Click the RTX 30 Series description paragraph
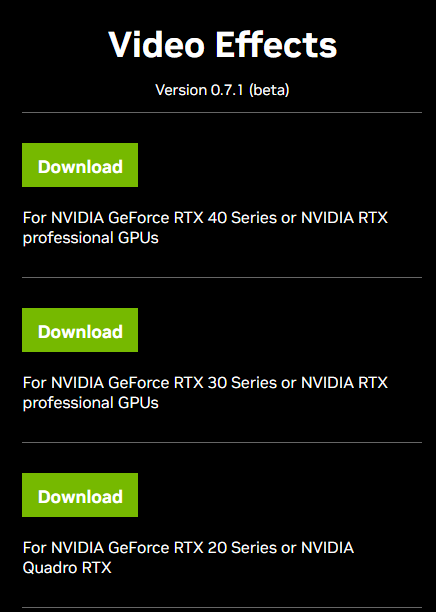Screen dimensions: 436x612 coord(205,393)
